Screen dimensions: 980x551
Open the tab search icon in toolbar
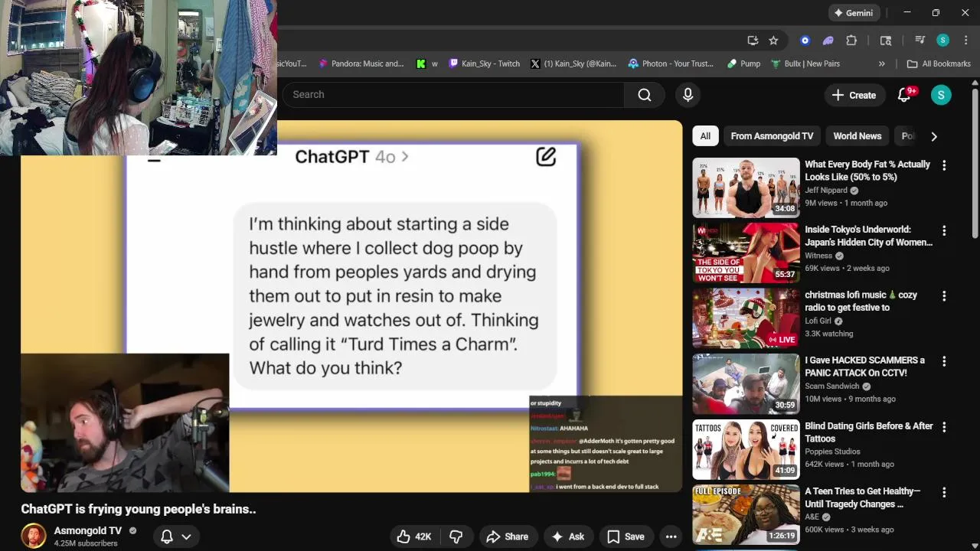[886, 41]
